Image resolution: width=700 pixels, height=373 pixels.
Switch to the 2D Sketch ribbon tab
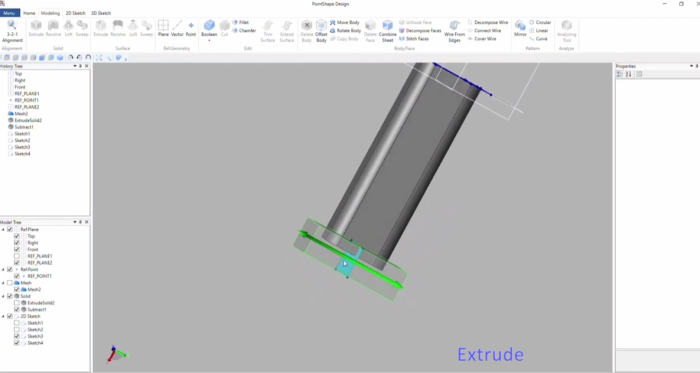[75, 13]
